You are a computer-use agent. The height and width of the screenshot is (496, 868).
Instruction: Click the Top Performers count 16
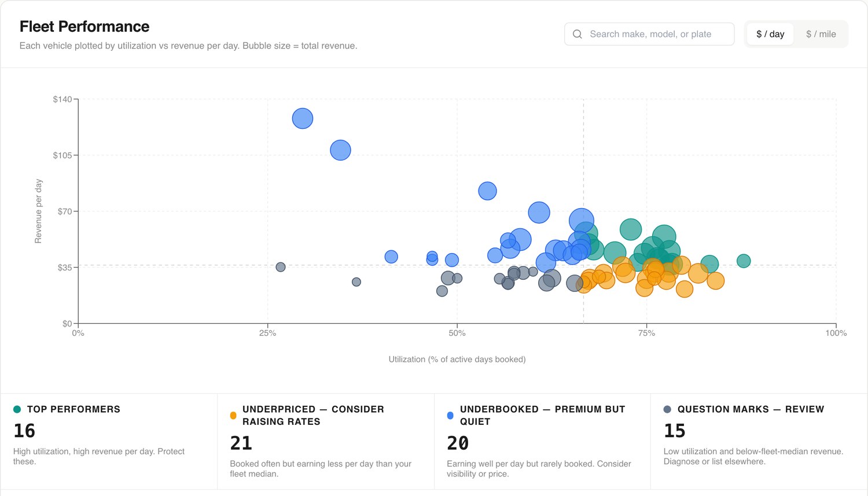[x=24, y=431]
